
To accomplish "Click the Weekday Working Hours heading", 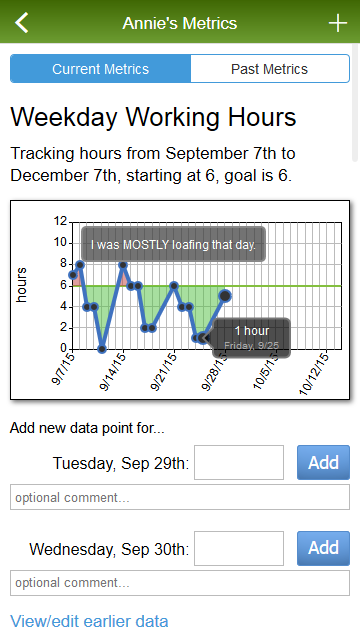I will pyautogui.click(x=153, y=117).
